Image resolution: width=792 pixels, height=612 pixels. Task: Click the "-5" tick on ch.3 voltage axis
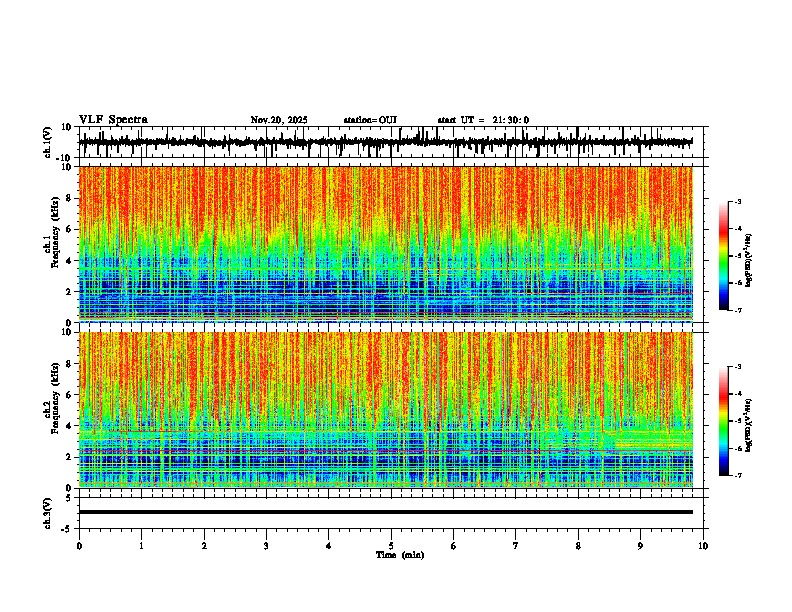point(67,529)
